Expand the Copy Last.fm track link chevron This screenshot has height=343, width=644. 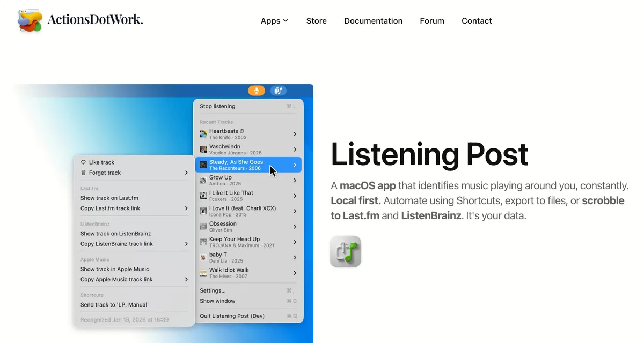click(186, 208)
